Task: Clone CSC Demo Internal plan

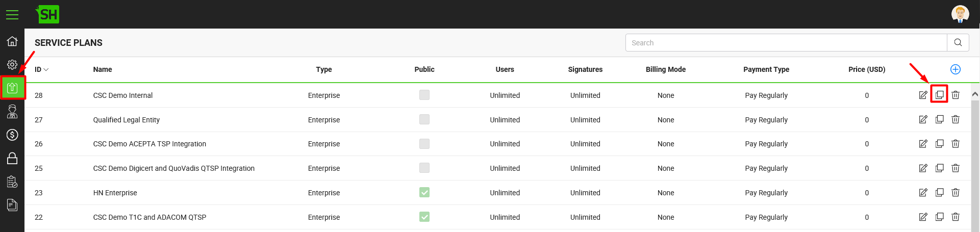Action: coord(939,95)
